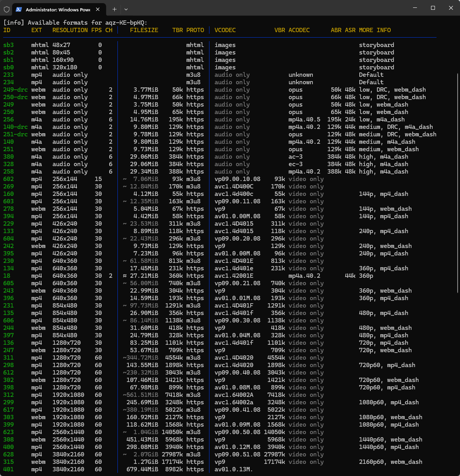Click the av01.0.12M.08 codec entry
This screenshot has height=476, width=460.
point(238,447)
